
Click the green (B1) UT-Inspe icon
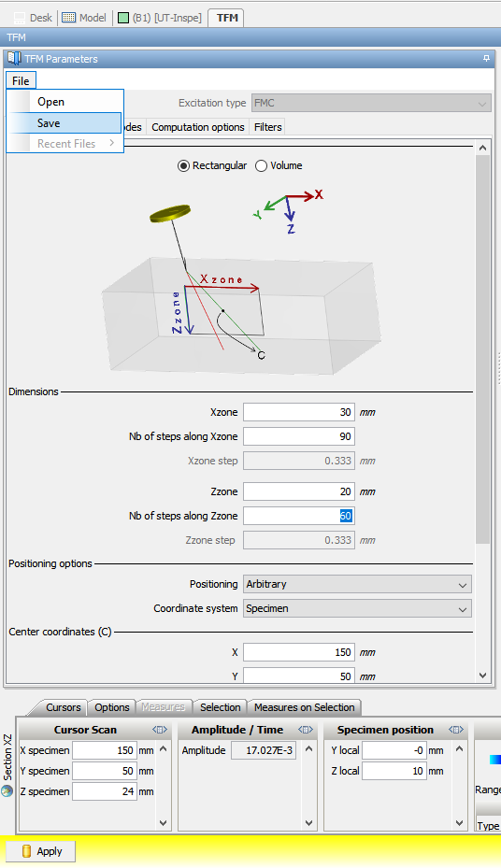[123, 18]
